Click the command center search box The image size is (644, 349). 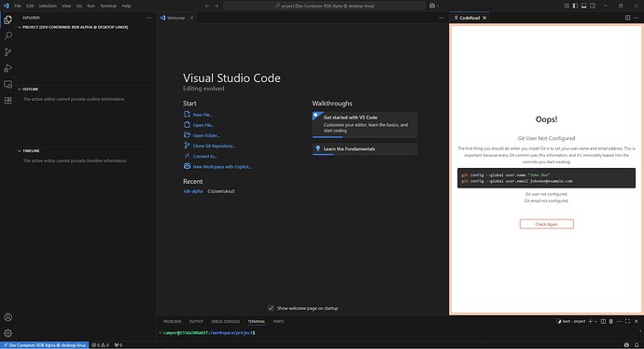point(325,6)
